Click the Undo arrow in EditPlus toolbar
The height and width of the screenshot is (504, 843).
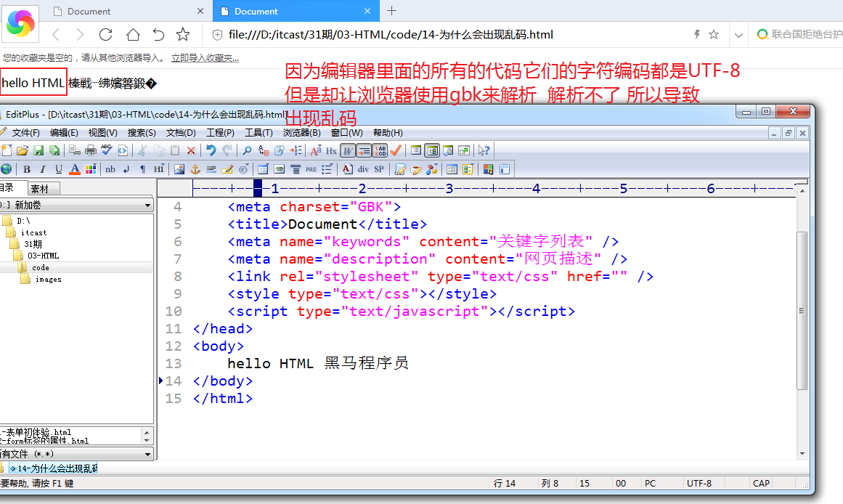coord(211,150)
